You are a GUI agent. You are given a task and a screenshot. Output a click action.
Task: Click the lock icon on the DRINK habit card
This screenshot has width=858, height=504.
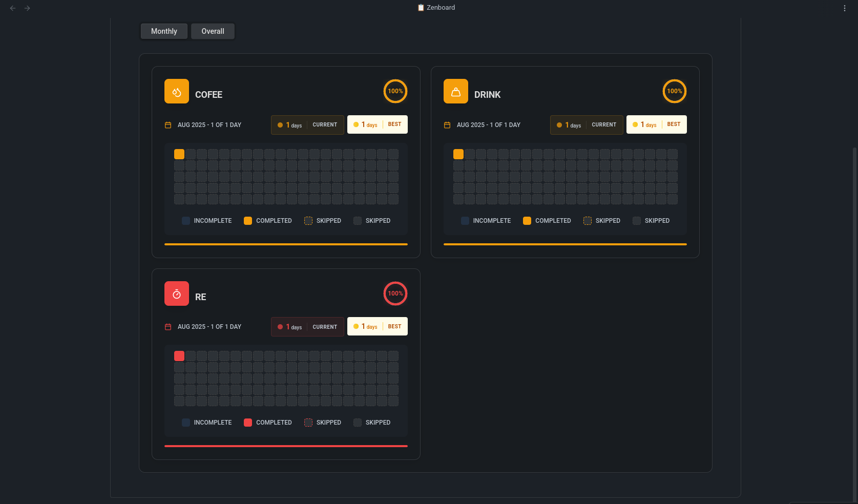click(455, 91)
